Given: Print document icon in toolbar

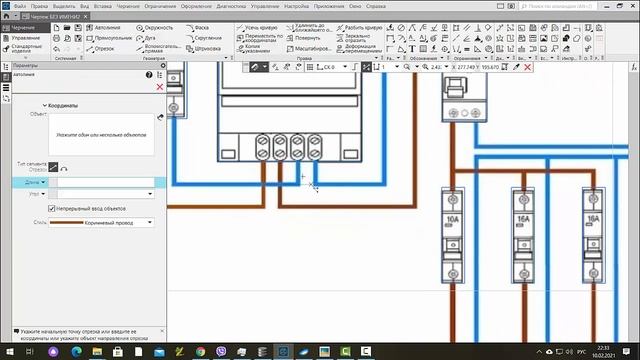Looking at the screenshot, I should coord(56,38).
